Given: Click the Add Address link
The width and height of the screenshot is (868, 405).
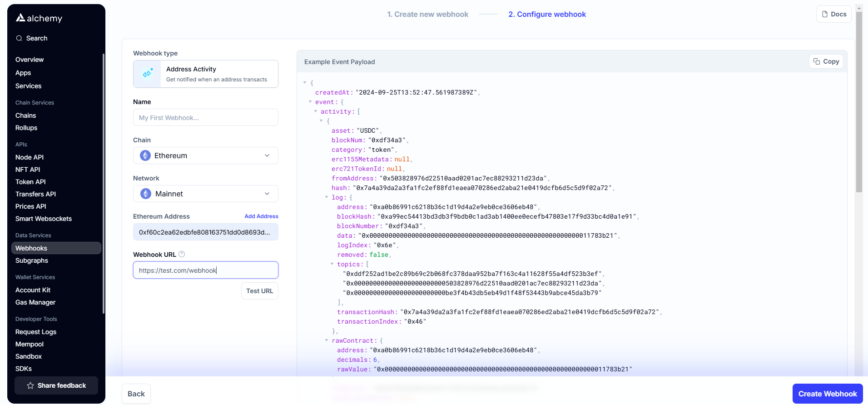Looking at the screenshot, I should click(x=261, y=216).
